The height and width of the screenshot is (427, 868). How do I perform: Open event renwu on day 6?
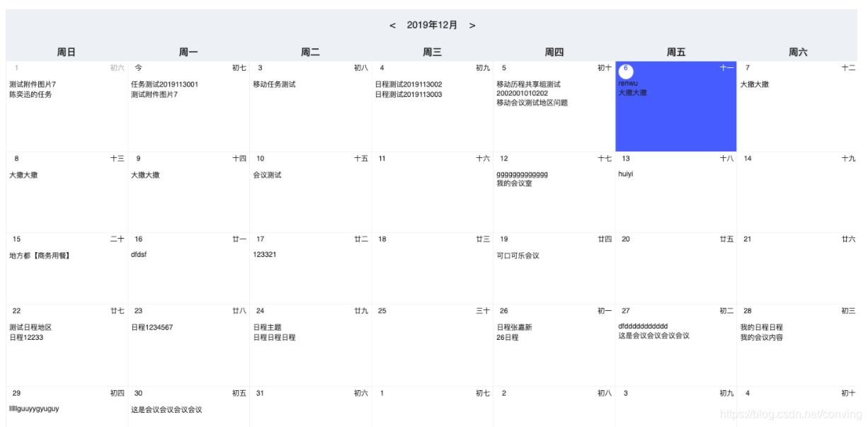[628, 84]
